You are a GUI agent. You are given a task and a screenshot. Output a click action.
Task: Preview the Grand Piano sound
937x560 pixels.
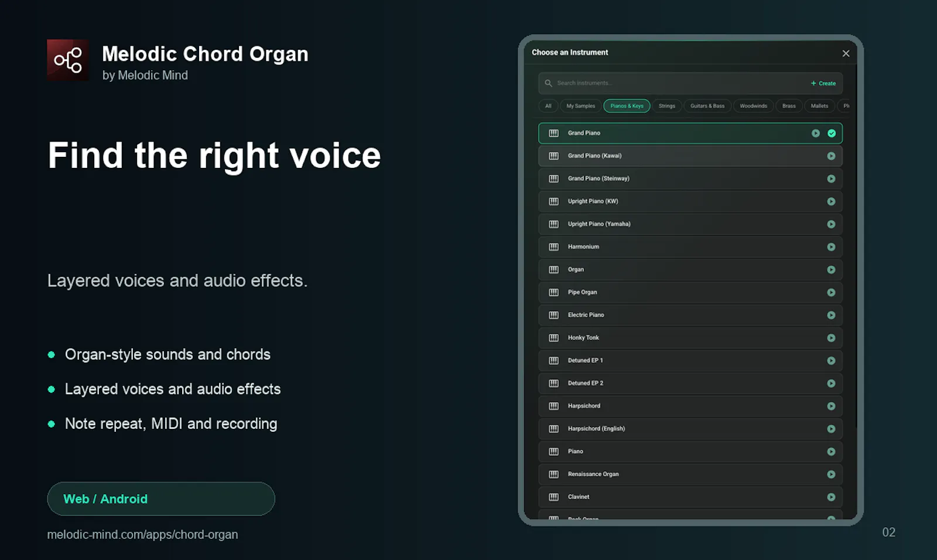coord(815,133)
